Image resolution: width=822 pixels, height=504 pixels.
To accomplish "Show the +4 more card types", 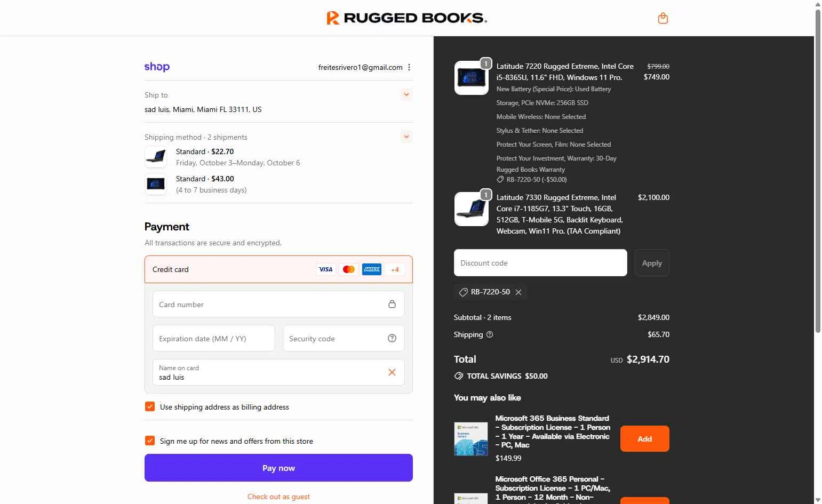I will 395,269.
